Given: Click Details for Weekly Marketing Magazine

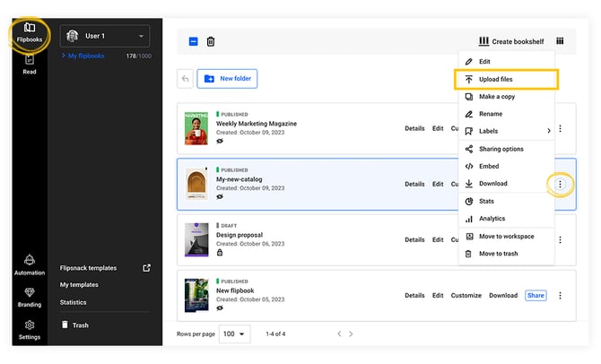Looking at the screenshot, I should pos(414,128).
